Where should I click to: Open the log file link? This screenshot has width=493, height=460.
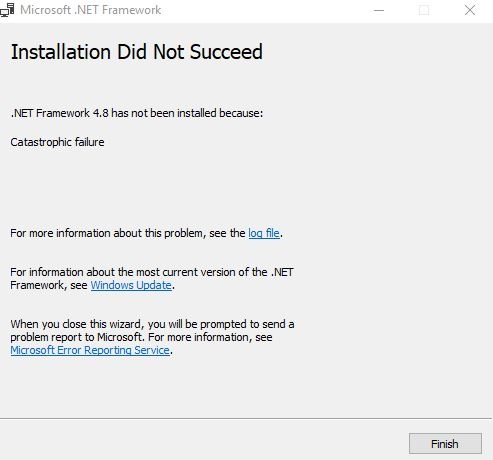(264, 233)
